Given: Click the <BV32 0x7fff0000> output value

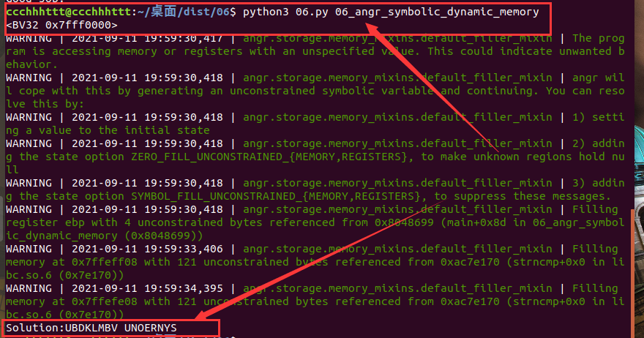Looking at the screenshot, I should tap(61, 25).
